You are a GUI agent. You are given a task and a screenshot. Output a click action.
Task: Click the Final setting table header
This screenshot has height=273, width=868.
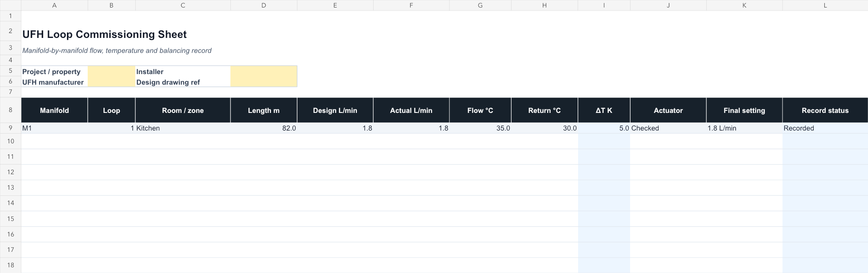tap(745, 110)
